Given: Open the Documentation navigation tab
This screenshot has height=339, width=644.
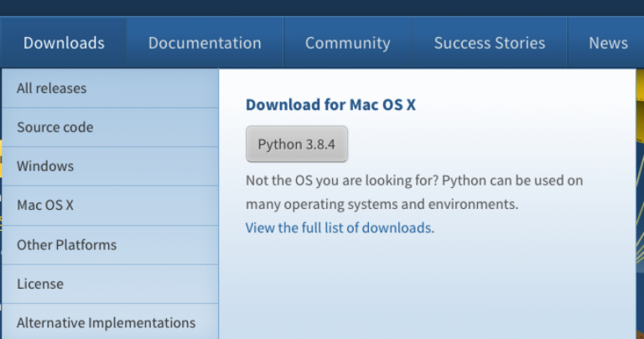Looking at the screenshot, I should coord(205,43).
